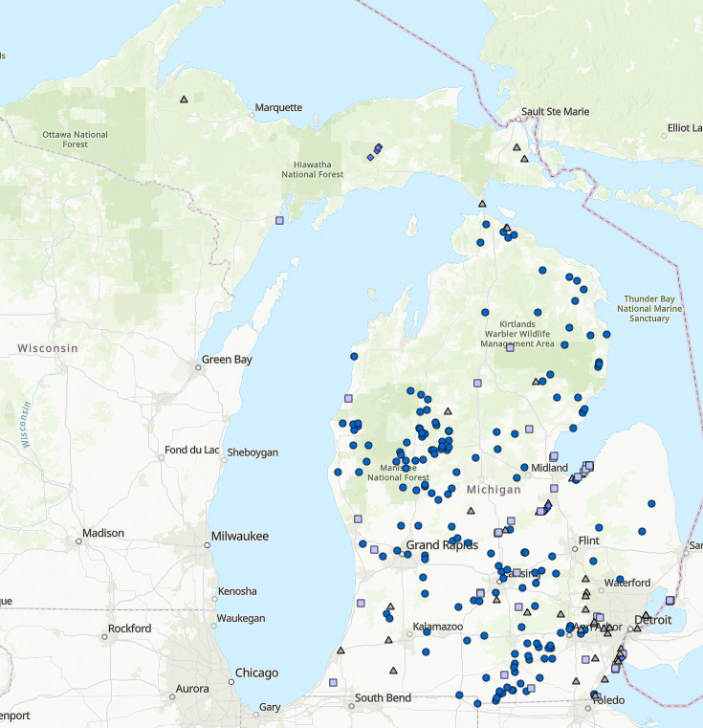Click the blue circle on the coast beside Thunder Bay
This screenshot has height=728, width=703.
(606, 334)
